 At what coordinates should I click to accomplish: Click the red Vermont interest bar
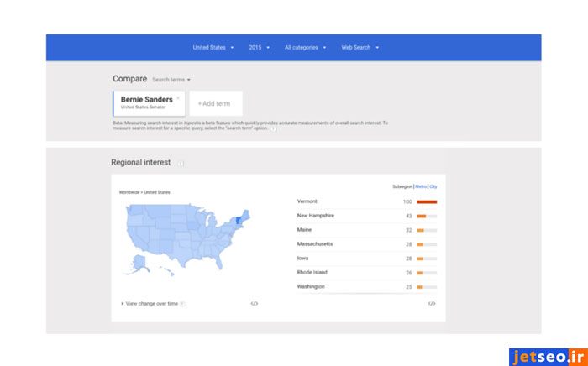click(427, 202)
